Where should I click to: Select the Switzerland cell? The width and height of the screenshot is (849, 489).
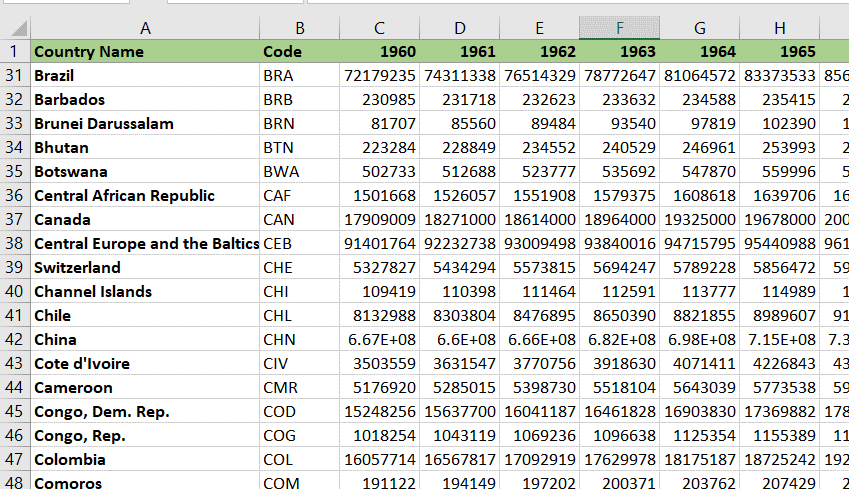[145, 268]
